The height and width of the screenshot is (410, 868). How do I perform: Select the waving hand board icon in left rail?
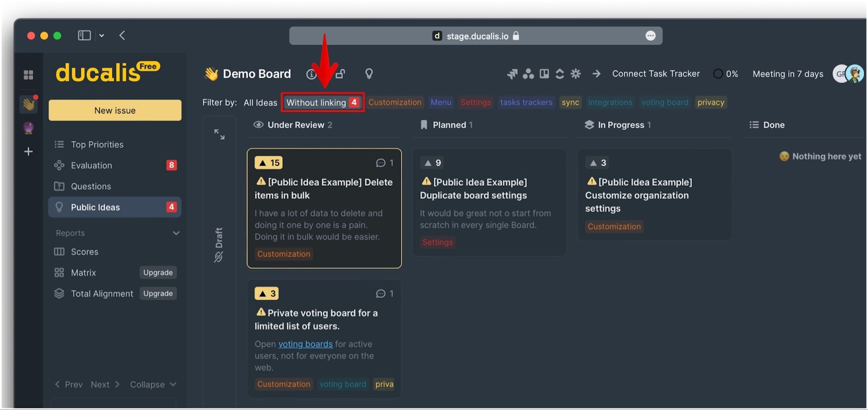(x=28, y=103)
